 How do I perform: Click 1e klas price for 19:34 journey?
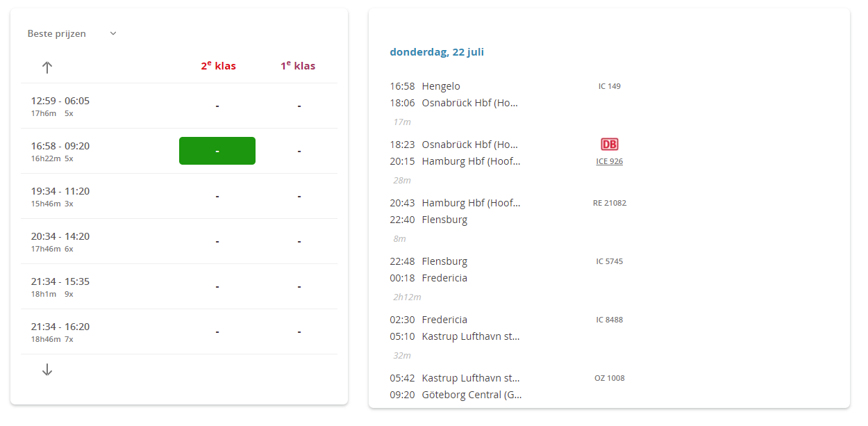pyautogui.click(x=299, y=196)
